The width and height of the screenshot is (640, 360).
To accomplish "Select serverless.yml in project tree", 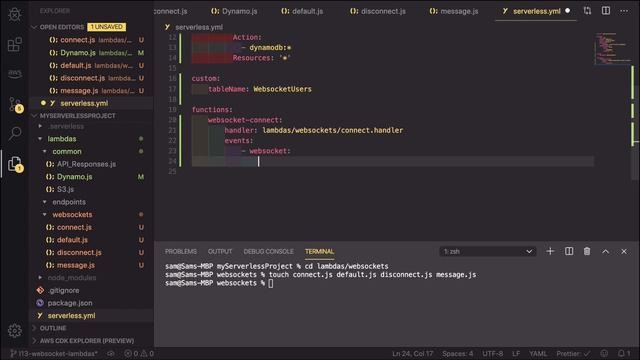I will (71, 316).
